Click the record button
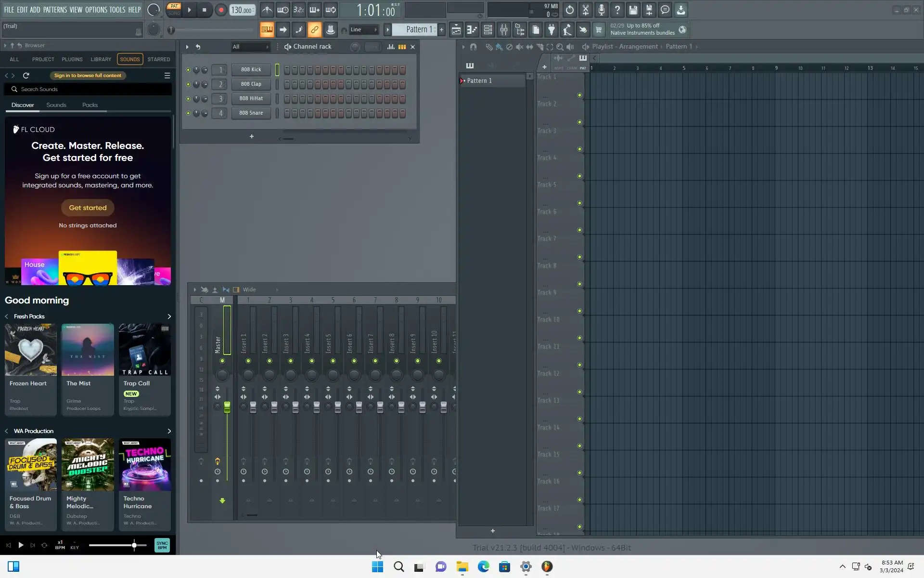 click(221, 10)
